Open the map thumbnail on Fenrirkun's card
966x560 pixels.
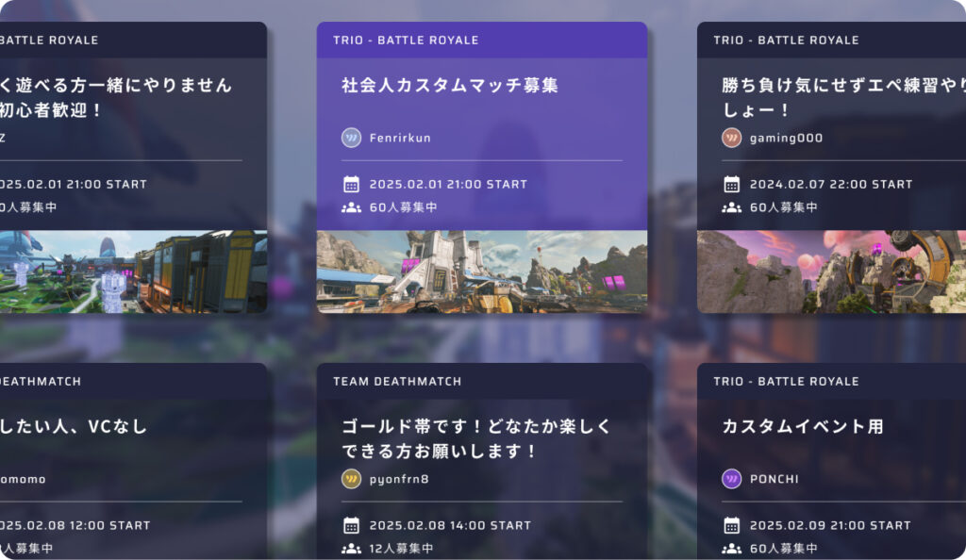click(x=481, y=271)
